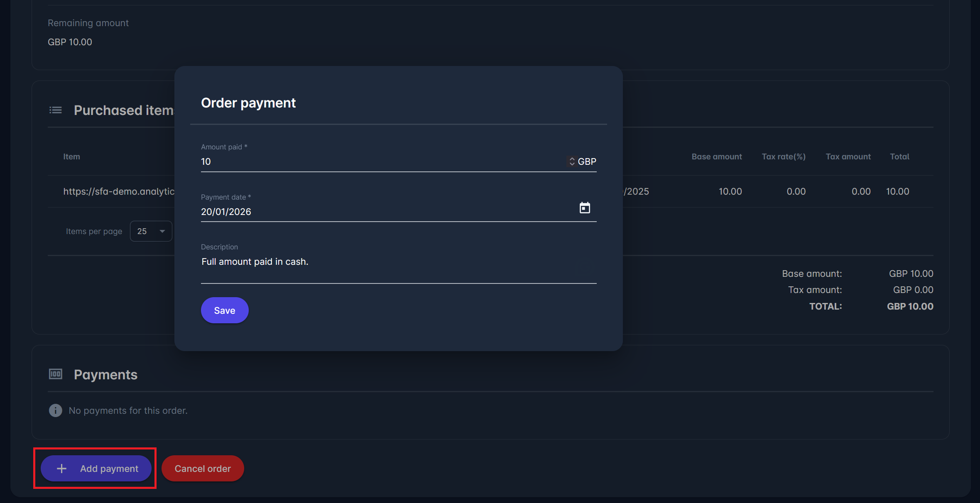The height and width of the screenshot is (503, 980).
Task: Click the GBP currency suffix label
Action: [587, 161]
